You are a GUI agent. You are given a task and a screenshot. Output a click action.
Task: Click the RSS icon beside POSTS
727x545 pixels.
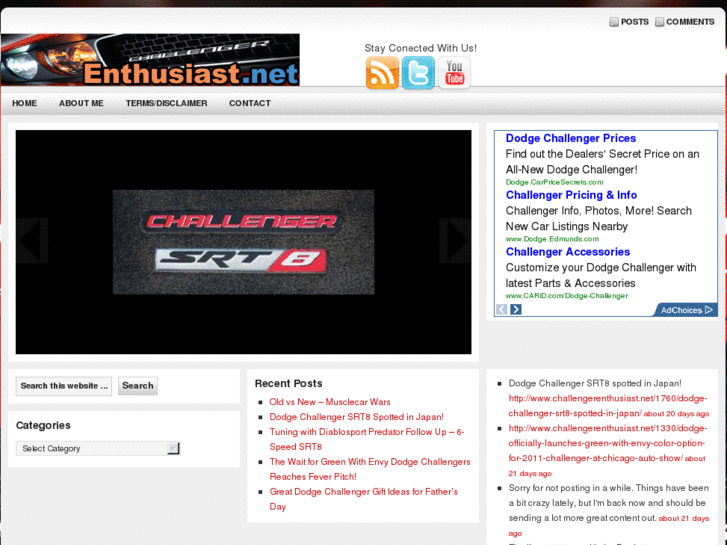[x=614, y=22]
